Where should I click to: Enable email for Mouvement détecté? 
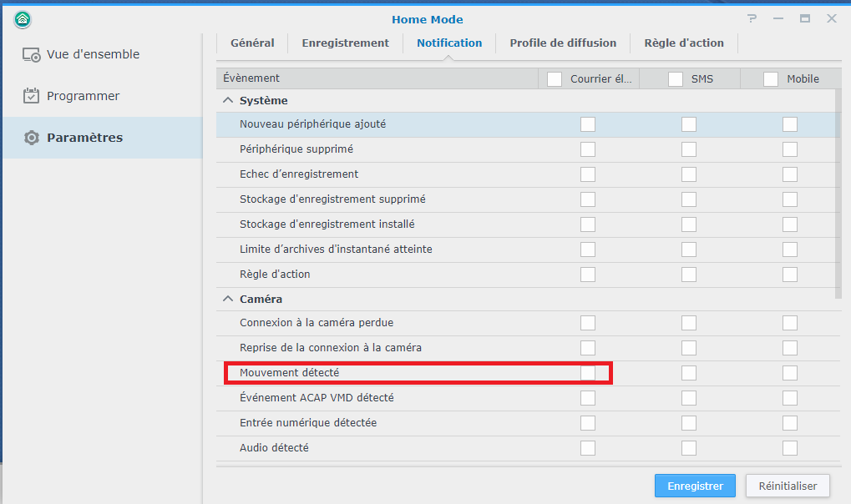(588, 373)
